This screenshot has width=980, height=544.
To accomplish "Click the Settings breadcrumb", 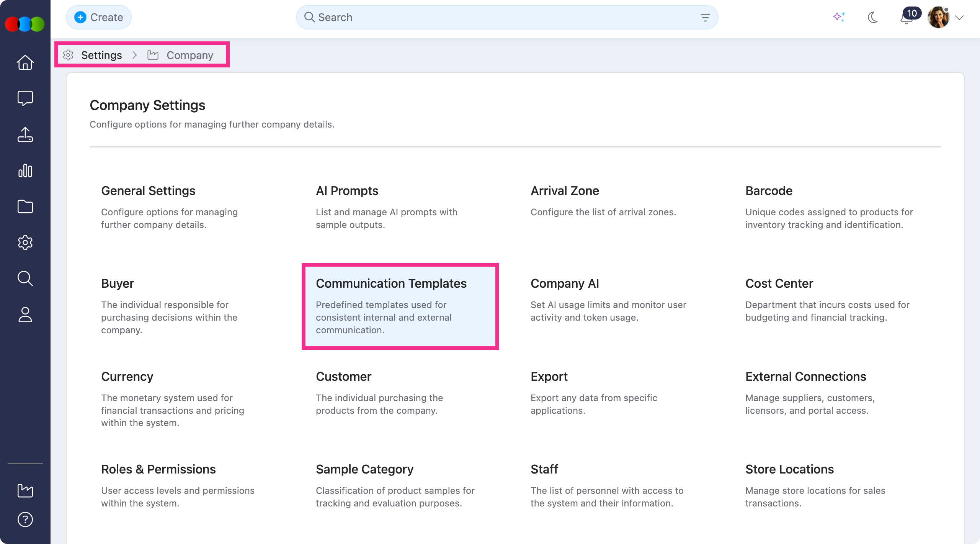I will click(101, 55).
